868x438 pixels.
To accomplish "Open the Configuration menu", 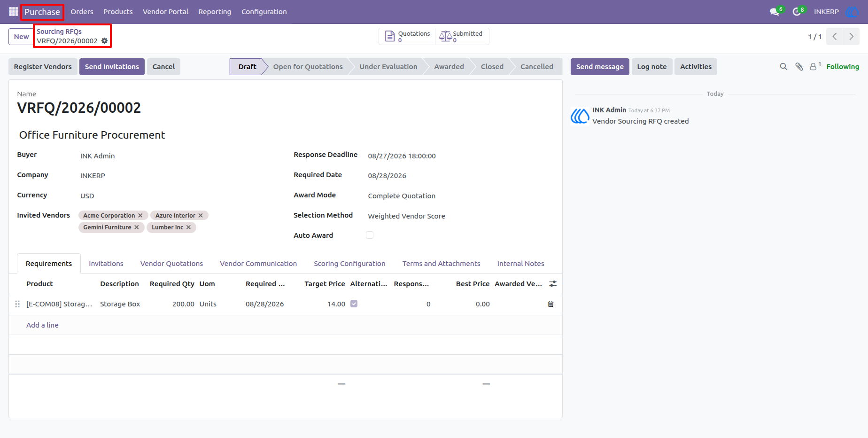I will 264,12.
